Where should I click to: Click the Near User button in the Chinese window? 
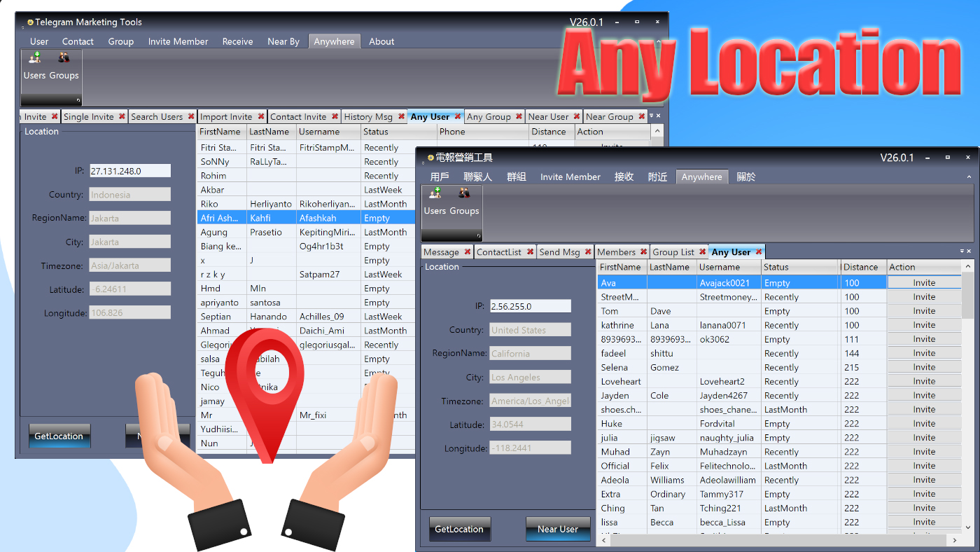(x=558, y=529)
